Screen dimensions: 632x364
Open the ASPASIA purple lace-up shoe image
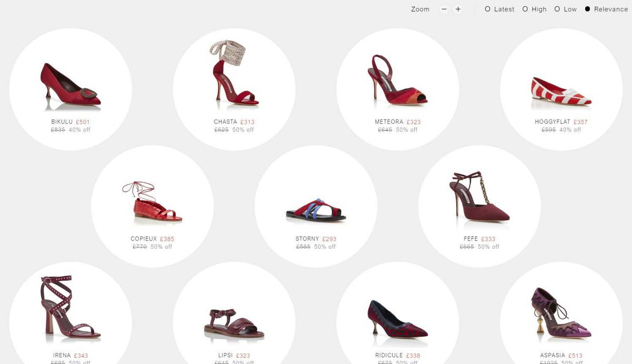(x=561, y=314)
